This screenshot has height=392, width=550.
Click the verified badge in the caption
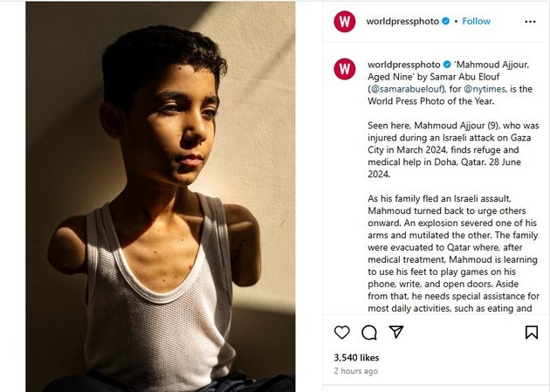click(447, 65)
